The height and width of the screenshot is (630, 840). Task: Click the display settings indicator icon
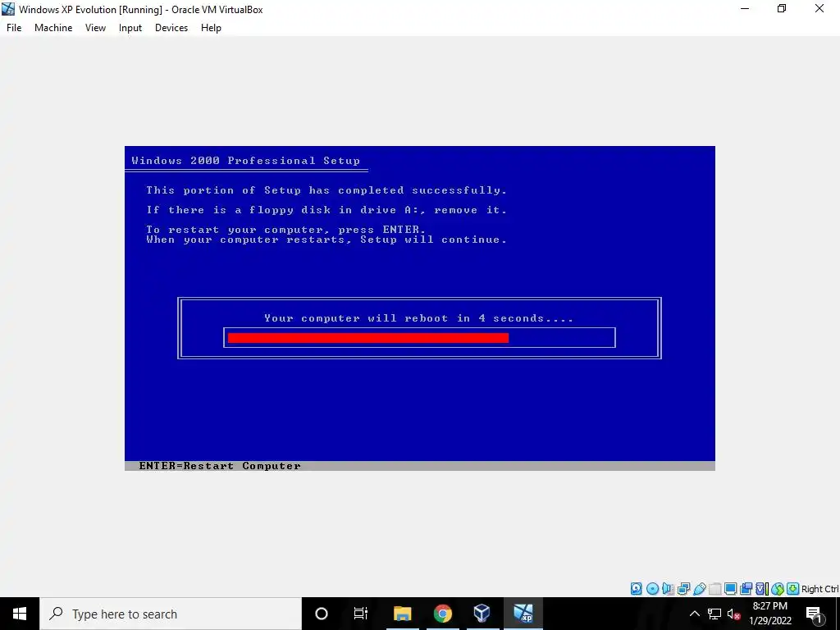(x=730, y=589)
